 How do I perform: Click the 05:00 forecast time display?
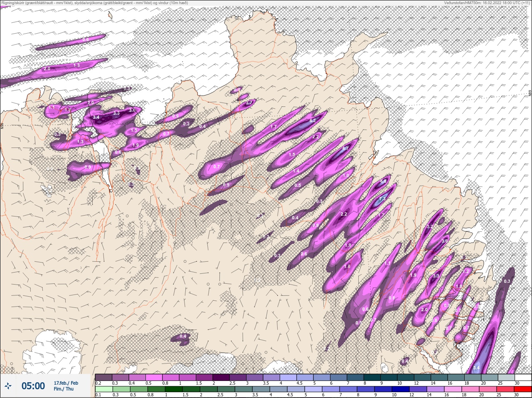(33, 386)
